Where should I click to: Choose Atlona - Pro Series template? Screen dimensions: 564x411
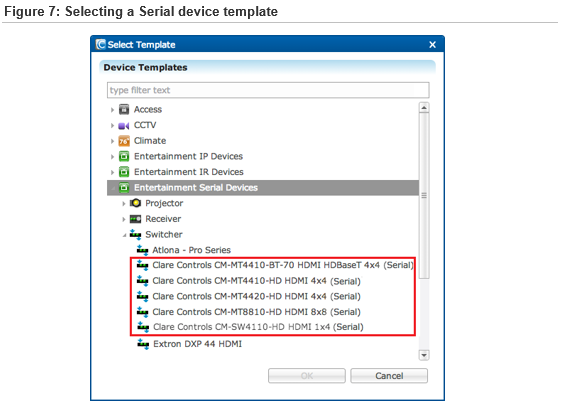pyautogui.click(x=191, y=250)
